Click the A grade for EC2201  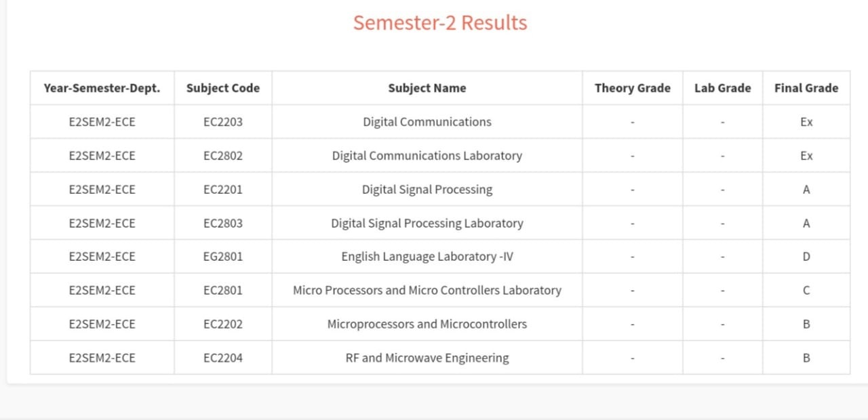pyautogui.click(x=806, y=190)
